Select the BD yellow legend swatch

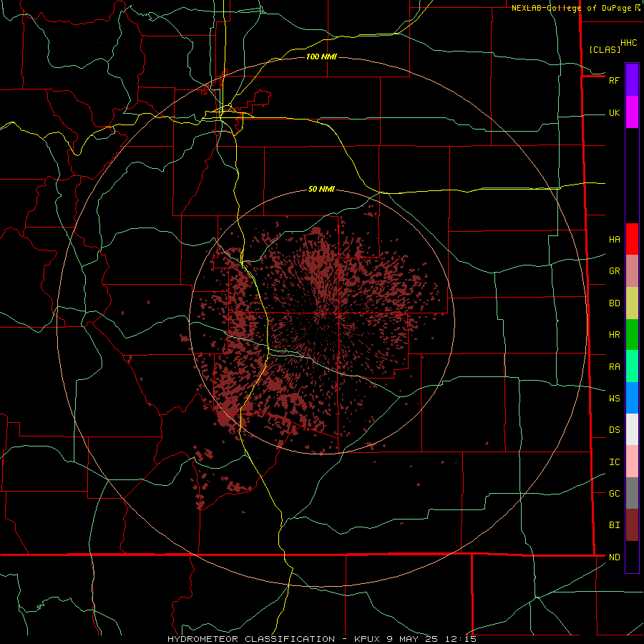632,303
